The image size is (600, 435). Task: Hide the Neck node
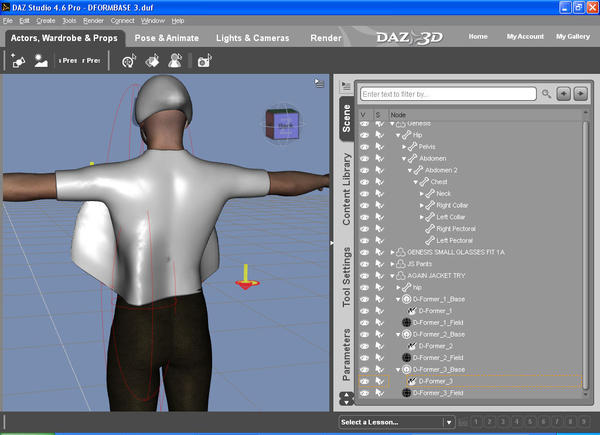click(365, 194)
